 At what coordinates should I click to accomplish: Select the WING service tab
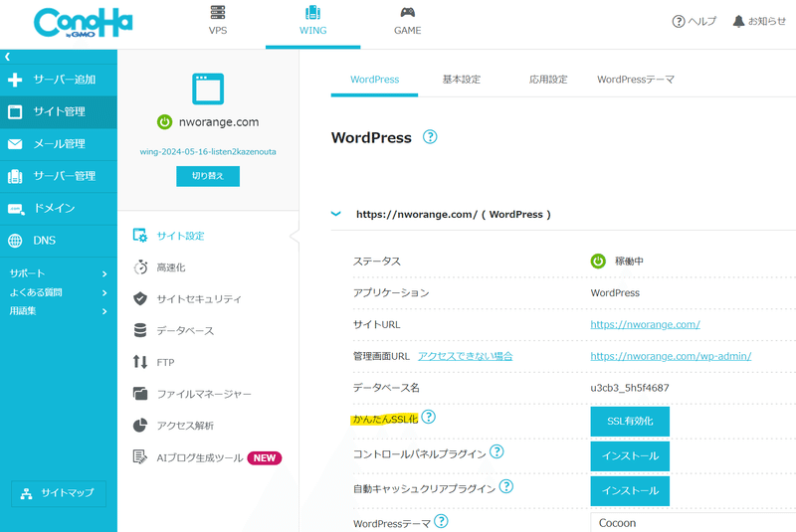tap(312, 21)
